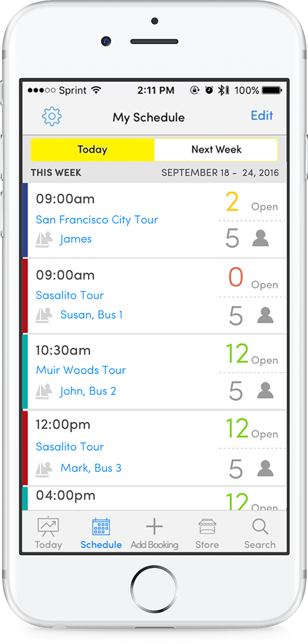
Task: Tap the Edit button
Action: tap(262, 116)
